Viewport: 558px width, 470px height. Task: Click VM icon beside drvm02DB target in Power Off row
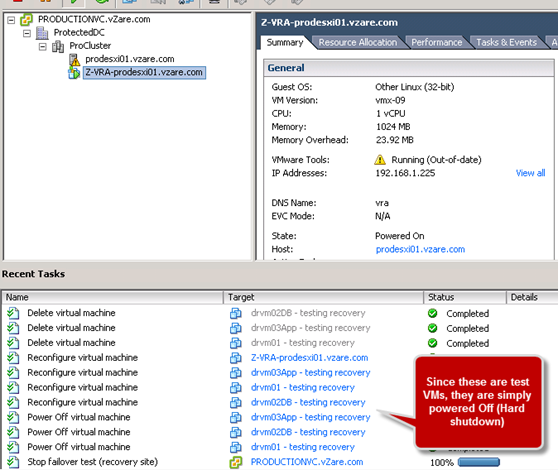click(x=236, y=432)
